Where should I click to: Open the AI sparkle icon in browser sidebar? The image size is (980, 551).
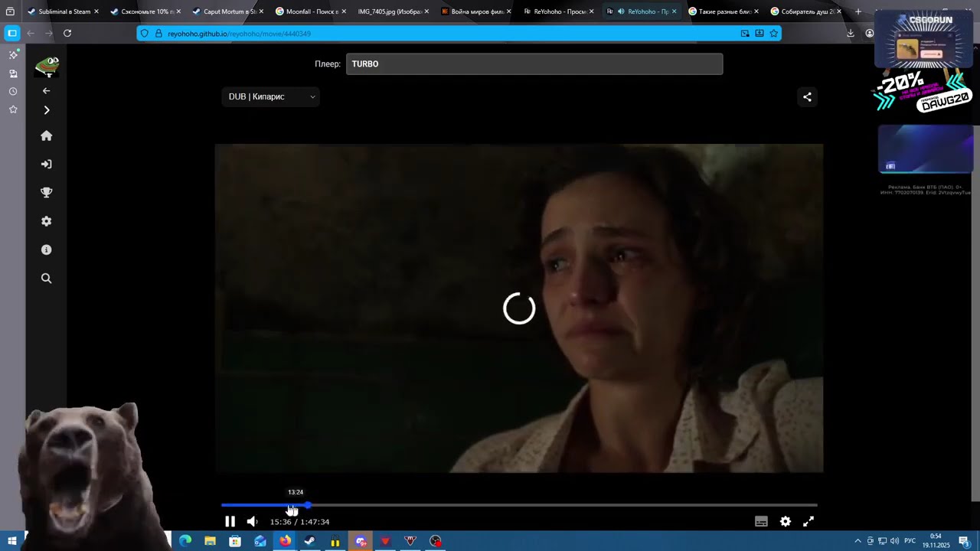coord(13,55)
